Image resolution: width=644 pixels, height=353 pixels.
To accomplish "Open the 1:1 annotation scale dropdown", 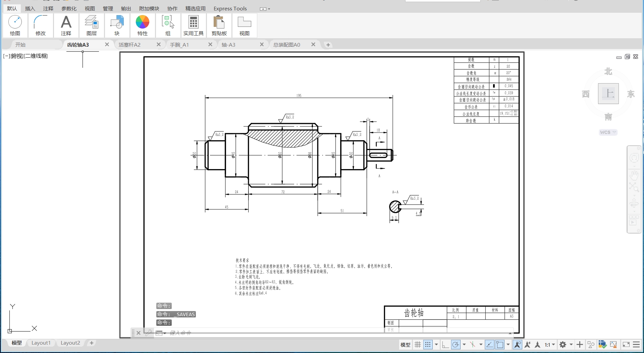I will (550, 345).
